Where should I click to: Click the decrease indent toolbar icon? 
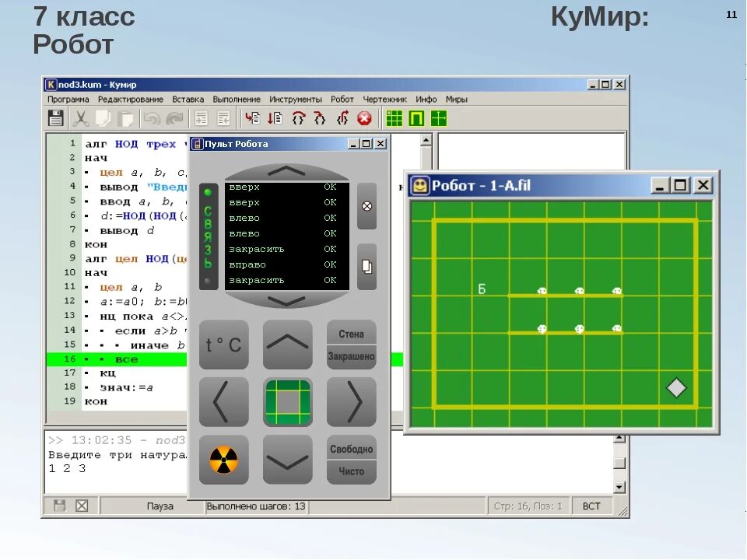point(223,118)
